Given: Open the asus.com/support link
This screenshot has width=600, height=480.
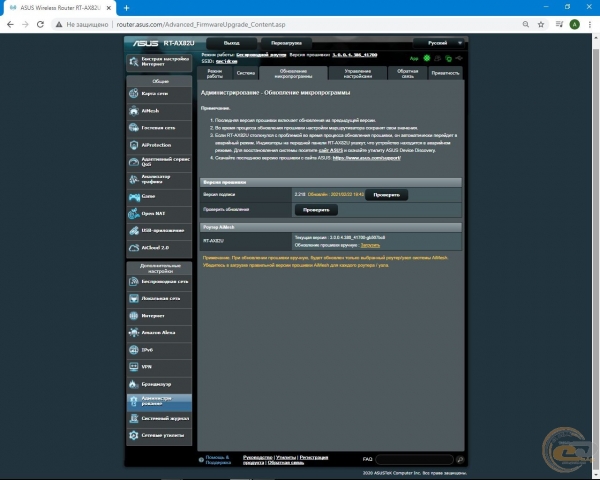Looking at the screenshot, I should [x=367, y=158].
